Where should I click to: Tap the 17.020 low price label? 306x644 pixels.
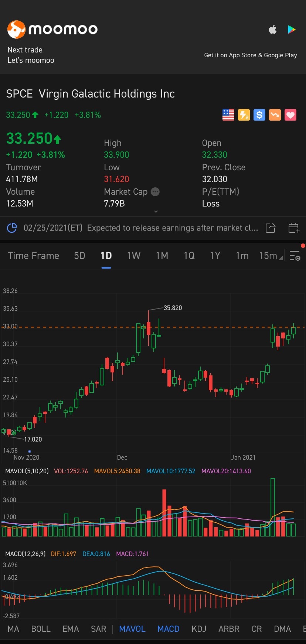[x=33, y=439]
